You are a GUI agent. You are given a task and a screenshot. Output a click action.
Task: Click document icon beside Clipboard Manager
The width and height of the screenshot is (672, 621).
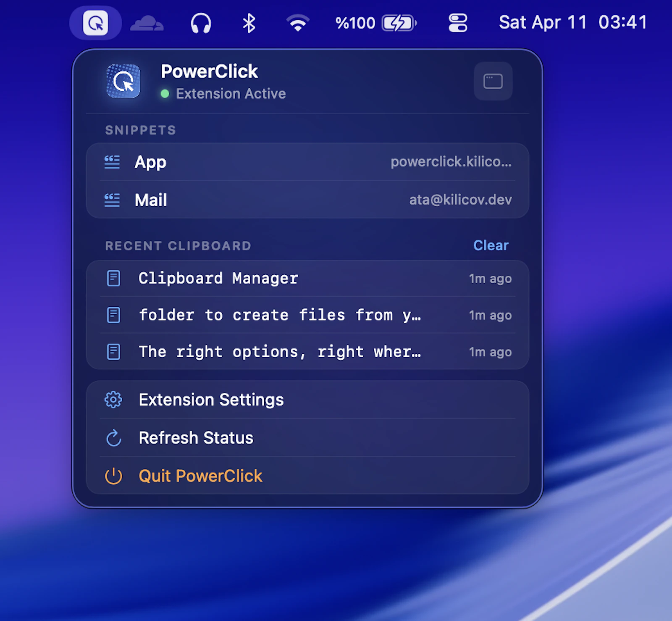[113, 278]
